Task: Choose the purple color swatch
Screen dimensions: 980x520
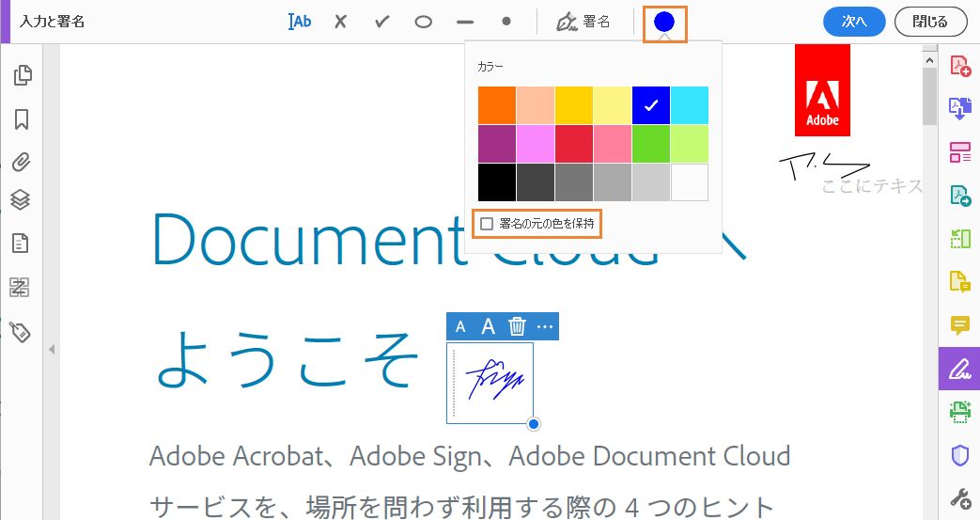Action: [x=497, y=144]
